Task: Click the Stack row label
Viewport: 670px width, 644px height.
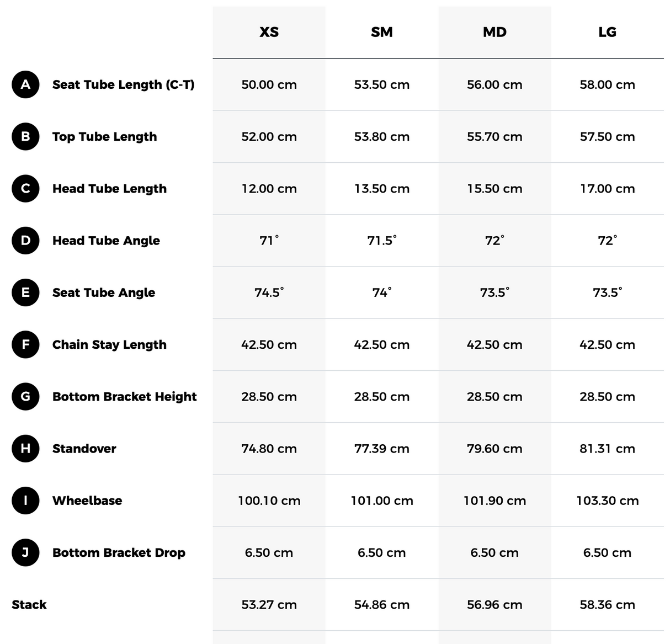Action: point(29,604)
